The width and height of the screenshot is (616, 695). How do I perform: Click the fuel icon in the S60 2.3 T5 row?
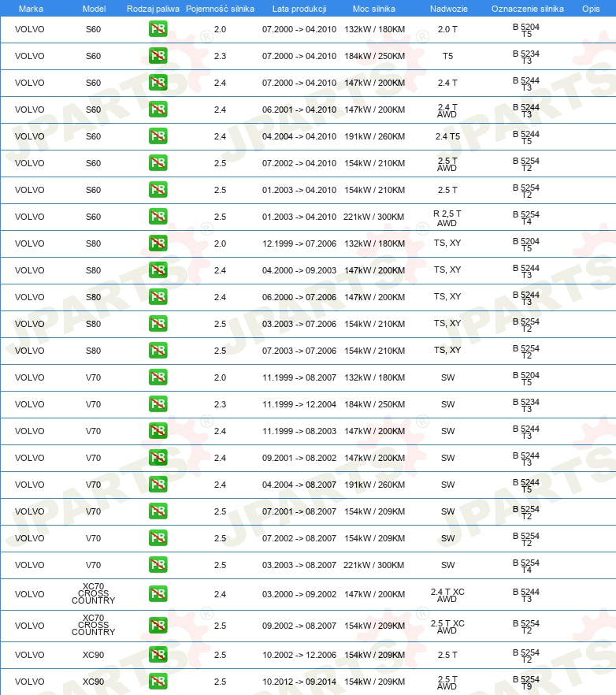158,56
